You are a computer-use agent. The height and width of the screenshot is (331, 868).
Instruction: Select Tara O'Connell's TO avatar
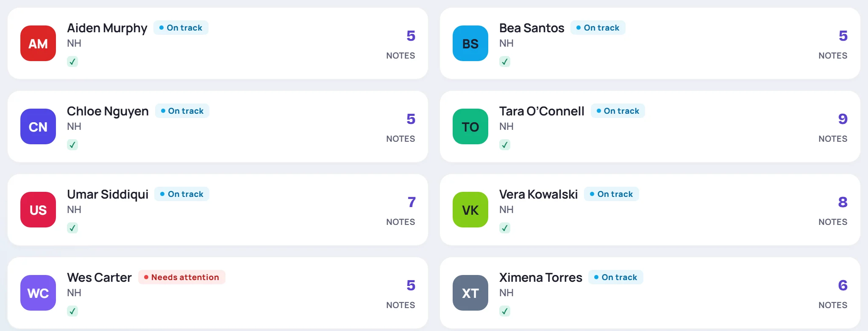click(470, 126)
